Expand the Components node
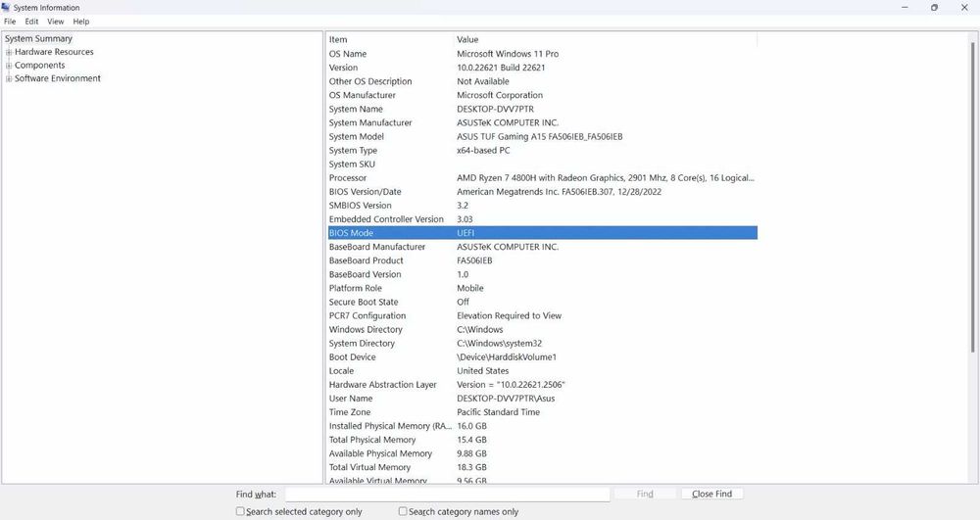 9,66
